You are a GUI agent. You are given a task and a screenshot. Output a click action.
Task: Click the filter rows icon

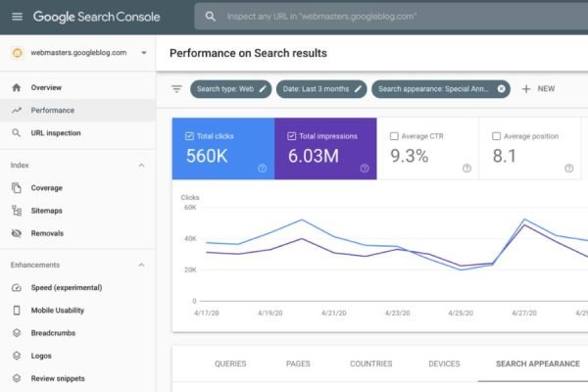[x=176, y=88]
